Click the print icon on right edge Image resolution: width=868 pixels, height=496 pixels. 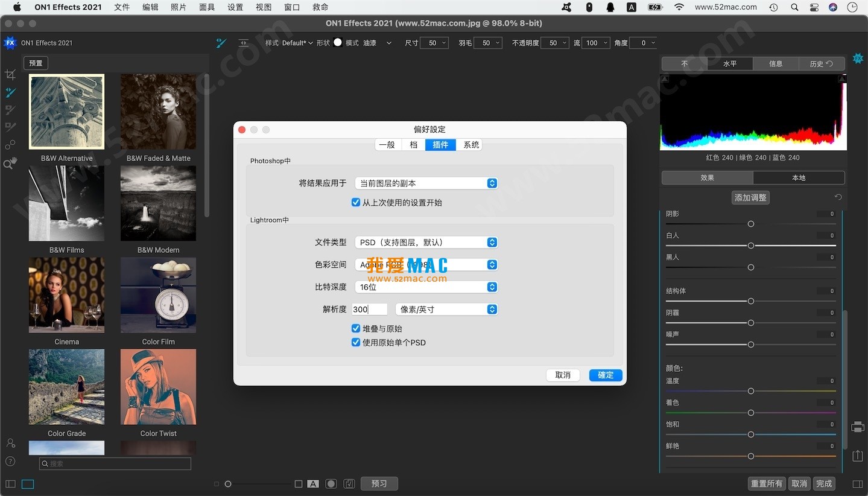(858, 427)
